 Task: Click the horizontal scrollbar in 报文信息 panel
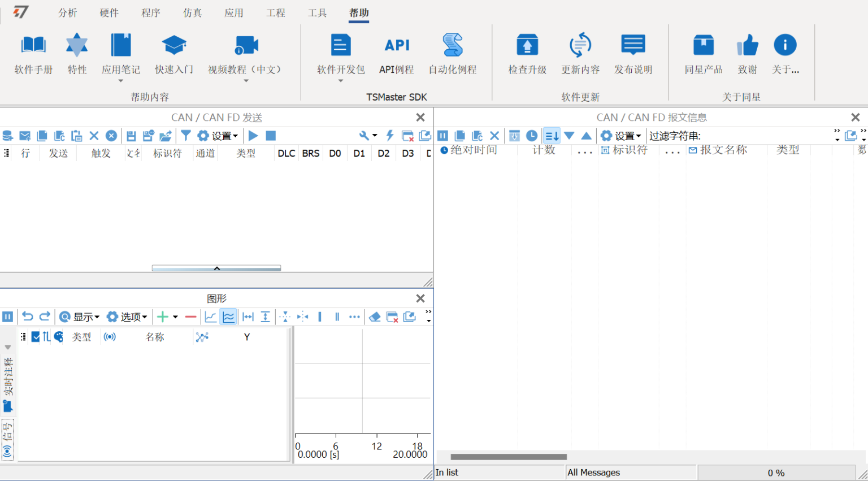click(508, 457)
